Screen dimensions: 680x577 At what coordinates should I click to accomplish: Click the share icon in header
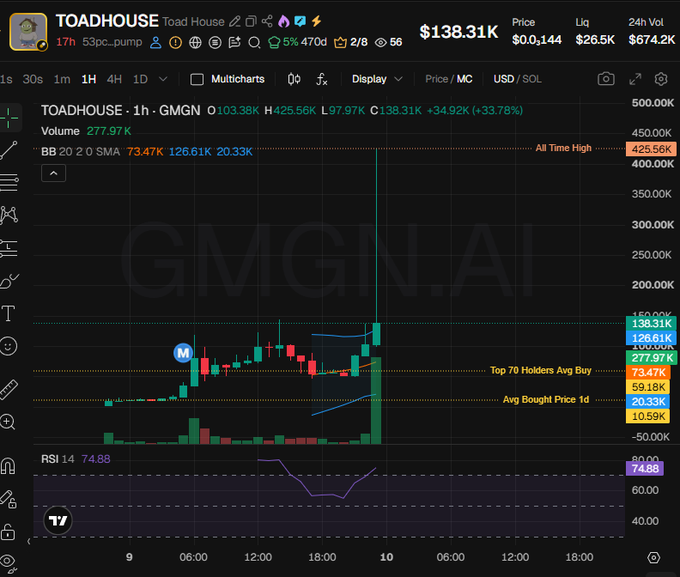pyautogui.click(x=267, y=21)
